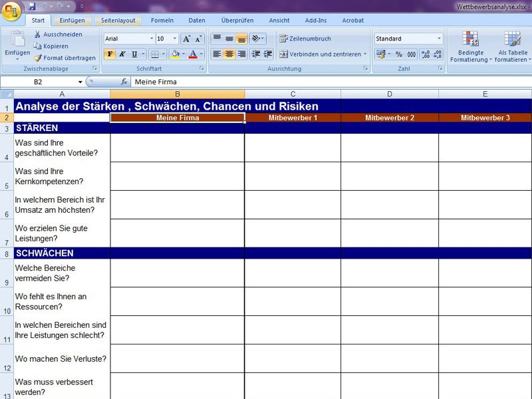This screenshot has height=399, width=532.
Task: Switch to the Formeln tab
Action: point(162,21)
